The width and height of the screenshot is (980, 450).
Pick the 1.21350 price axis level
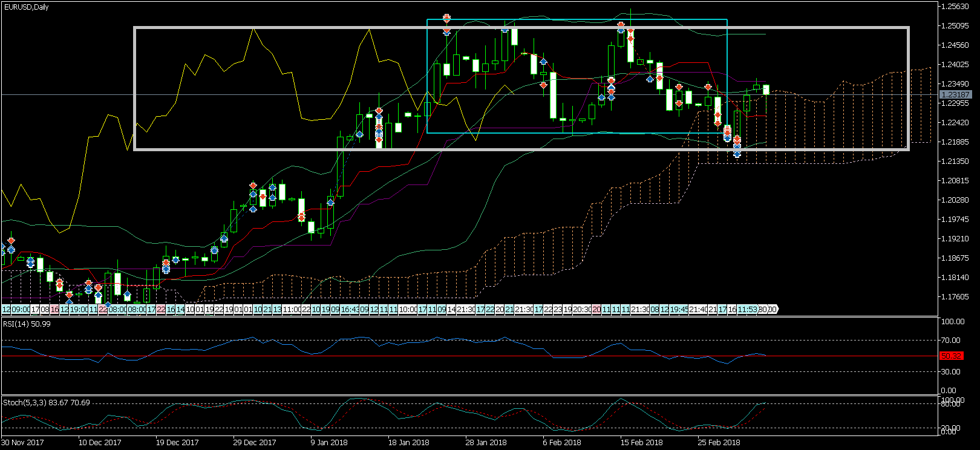956,161
